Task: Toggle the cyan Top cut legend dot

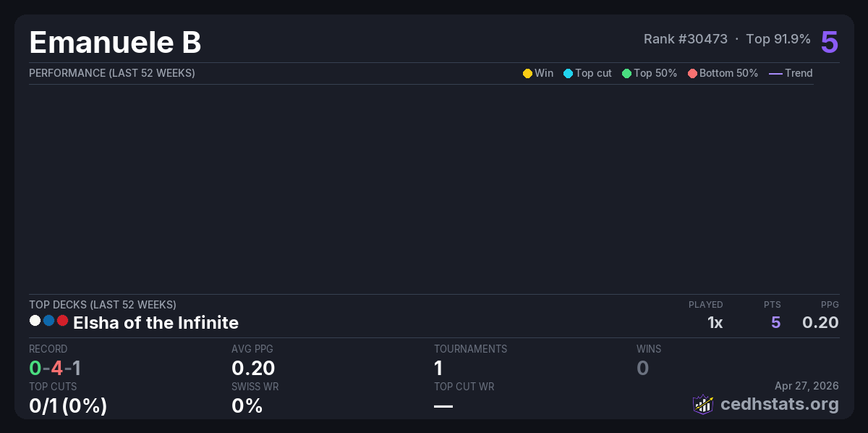Action: tap(568, 73)
